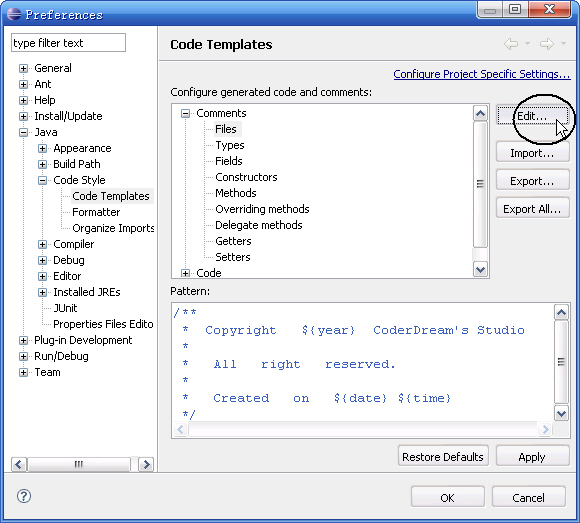The image size is (580, 523).
Task: Select Organize Imports preference page
Action: click(113, 228)
